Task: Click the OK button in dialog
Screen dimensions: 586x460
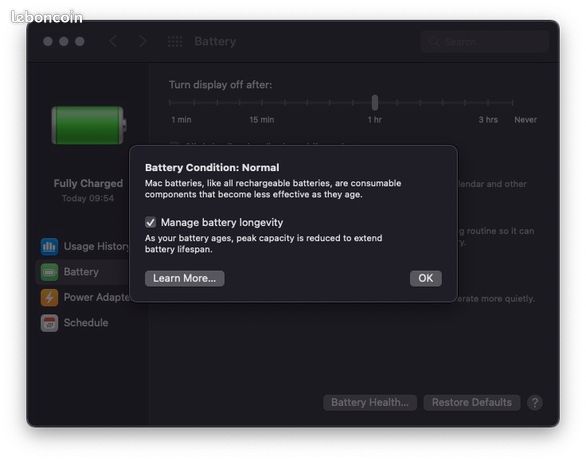Action: pyautogui.click(x=426, y=278)
